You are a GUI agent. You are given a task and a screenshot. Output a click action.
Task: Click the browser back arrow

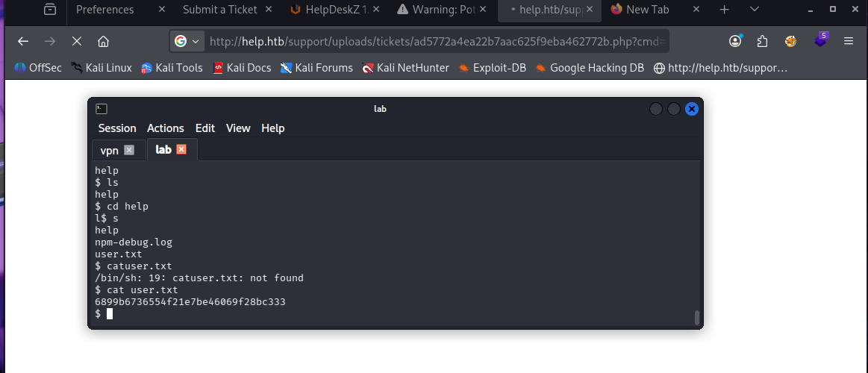coord(23,41)
